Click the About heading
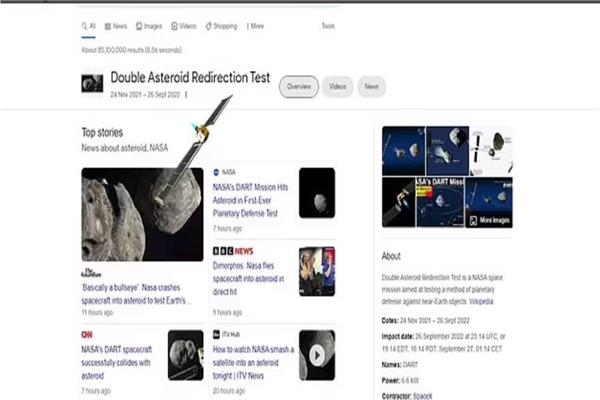 [391, 256]
